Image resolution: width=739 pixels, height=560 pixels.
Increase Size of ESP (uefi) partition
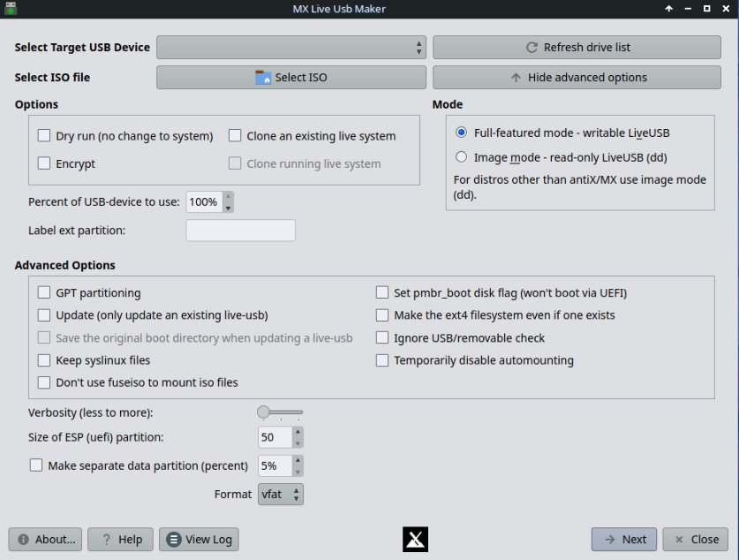tap(298, 432)
